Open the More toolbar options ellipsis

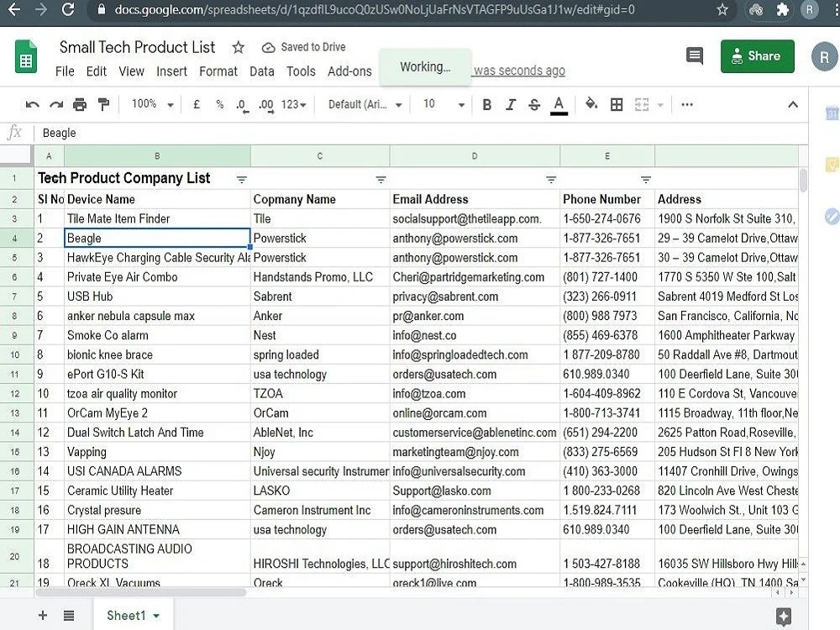click(687, 104)
